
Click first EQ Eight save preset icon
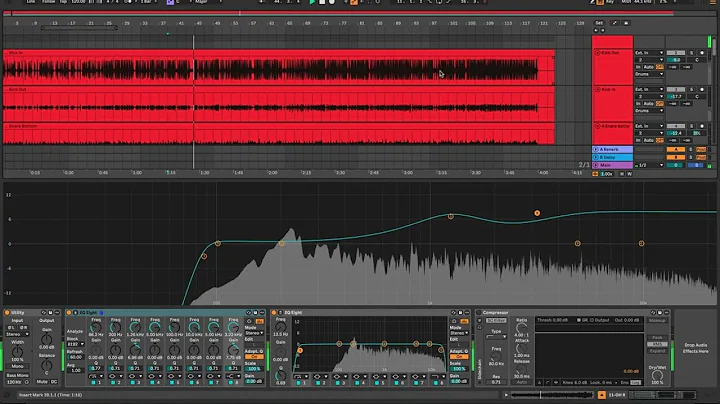coord(255,313)
